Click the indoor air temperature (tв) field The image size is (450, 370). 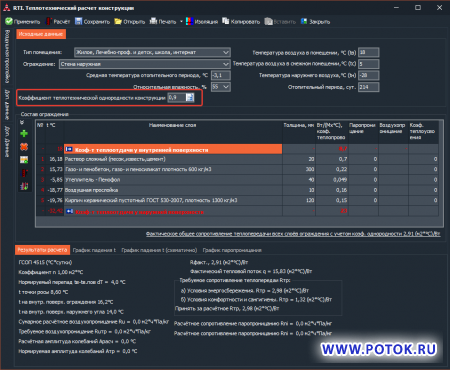tap(368, 52)
